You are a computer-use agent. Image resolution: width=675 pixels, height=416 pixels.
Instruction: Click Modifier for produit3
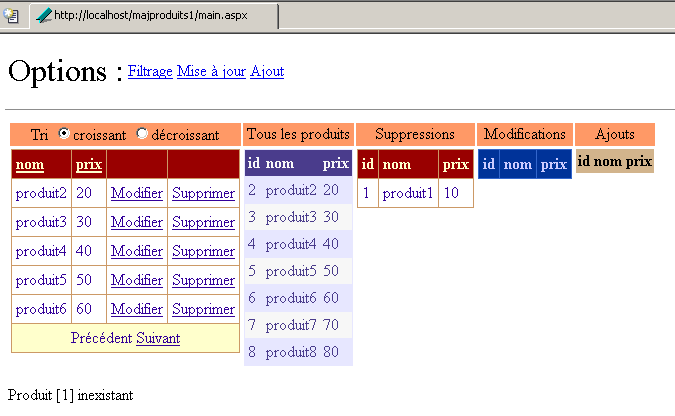(136, 222)
